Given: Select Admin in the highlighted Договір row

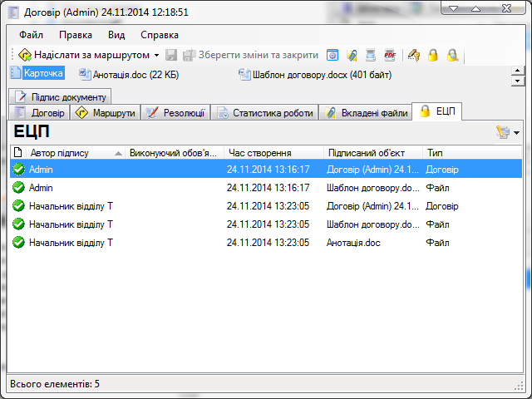Looking at the screenshot, I should click(41, 170).
